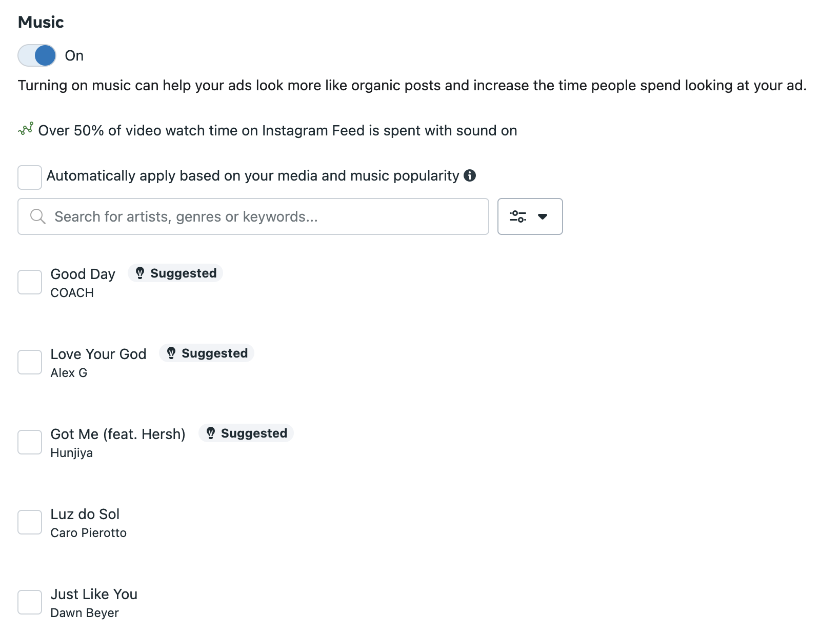The width and height of the screenshot is (840, 634).
Task: Click the Suggested badge on Got Me
Action: coord(246,433)
